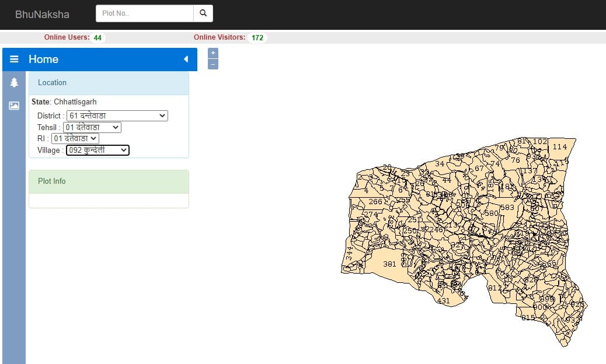Open the District dropdown

(117, 116)
